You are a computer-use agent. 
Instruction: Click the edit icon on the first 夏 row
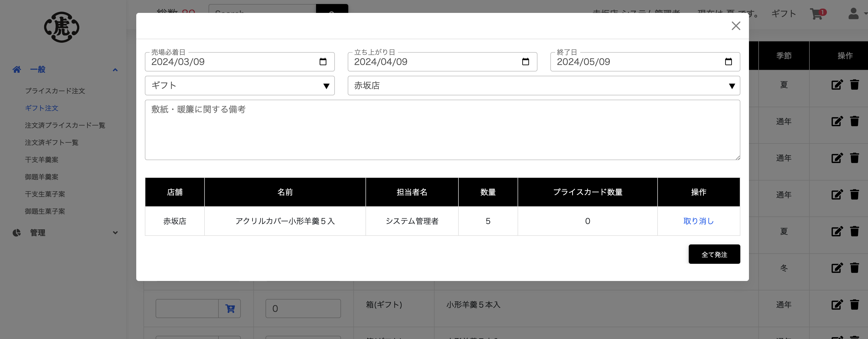(x=837, y=85)
